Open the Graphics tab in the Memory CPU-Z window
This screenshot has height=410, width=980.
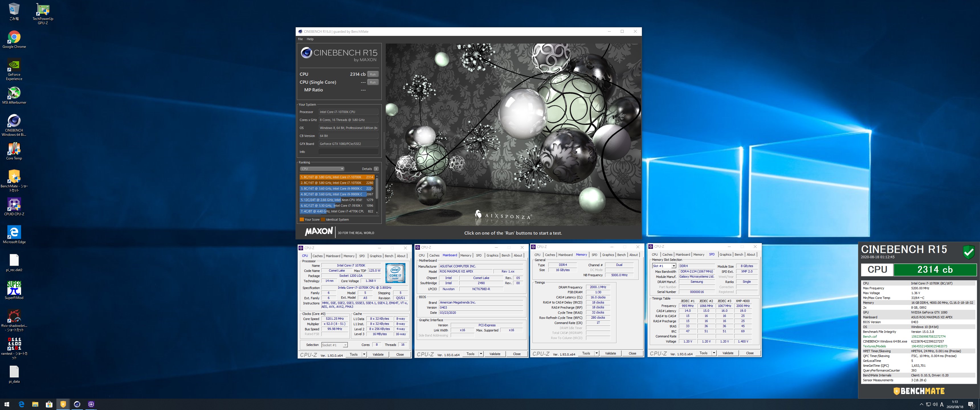coord(608,255)
